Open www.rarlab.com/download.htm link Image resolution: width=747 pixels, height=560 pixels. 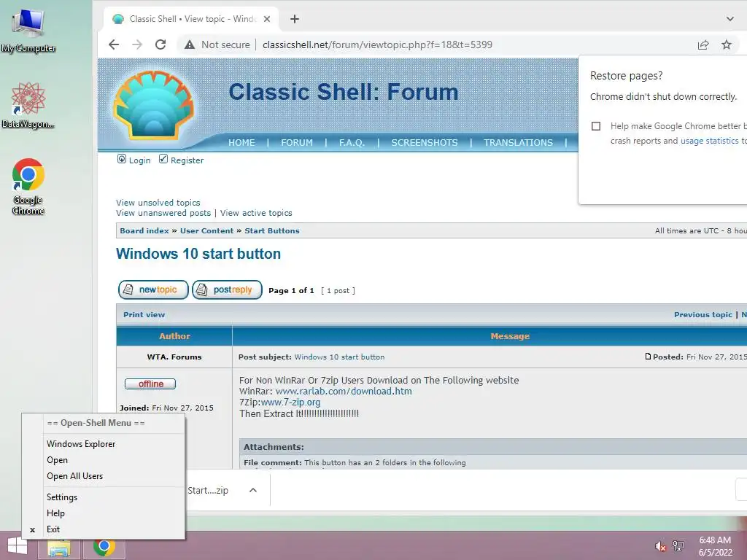point(344,392)
